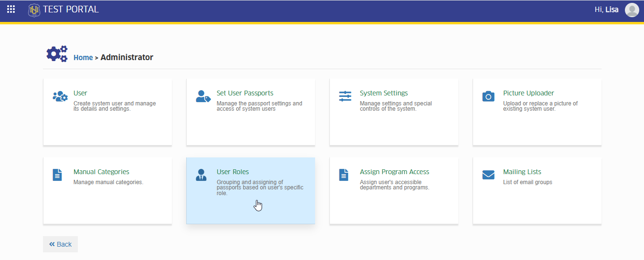Click the 'TEST PORTAL' header title

[x=71, y=9]
